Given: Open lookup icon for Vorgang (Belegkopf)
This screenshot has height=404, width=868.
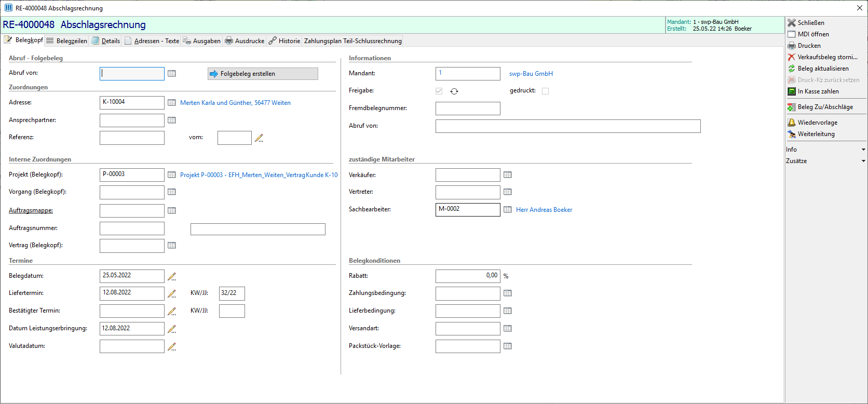Looking at the screenshot, I should click(172, 192).
